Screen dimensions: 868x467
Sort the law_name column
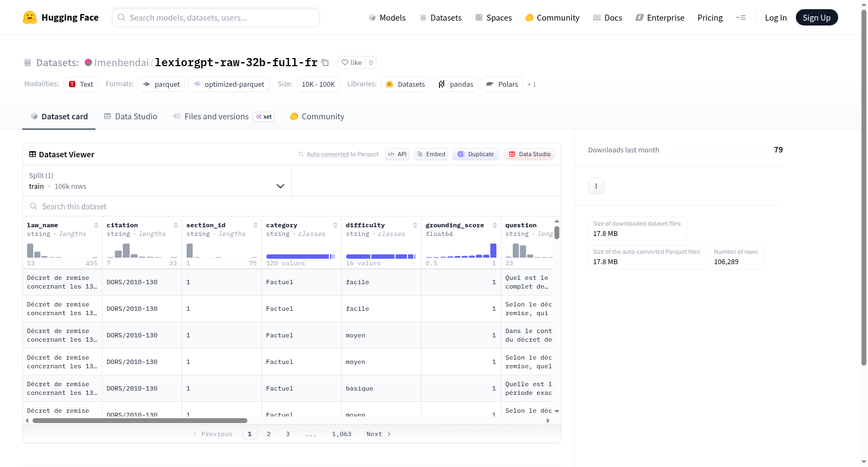click(96, 225)
